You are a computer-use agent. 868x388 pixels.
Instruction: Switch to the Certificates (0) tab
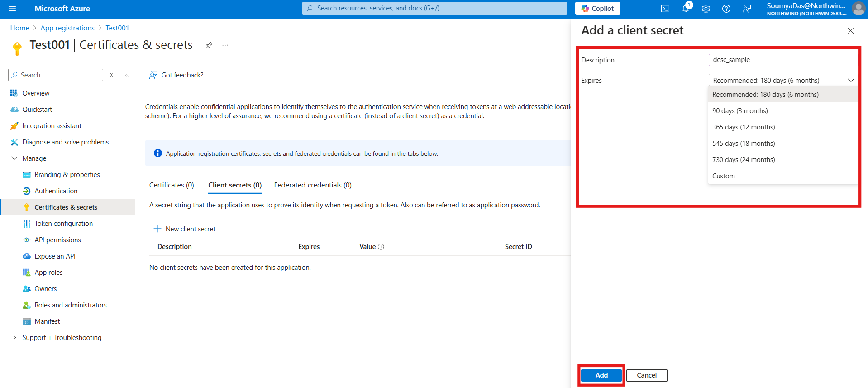click(172, 185)
